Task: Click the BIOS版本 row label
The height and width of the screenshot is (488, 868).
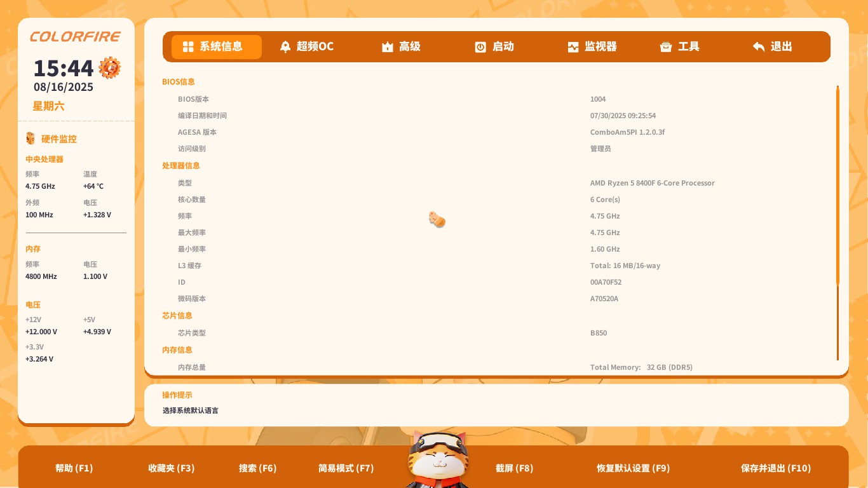Action: [x=193, y=99]
